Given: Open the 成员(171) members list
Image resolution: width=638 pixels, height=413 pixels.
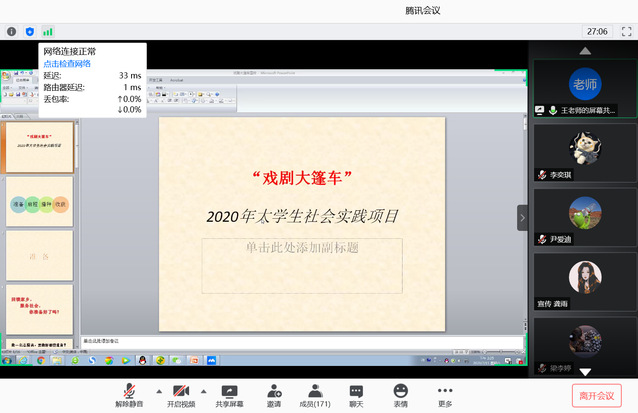Looking at the screenshot, I should (315, 395).
